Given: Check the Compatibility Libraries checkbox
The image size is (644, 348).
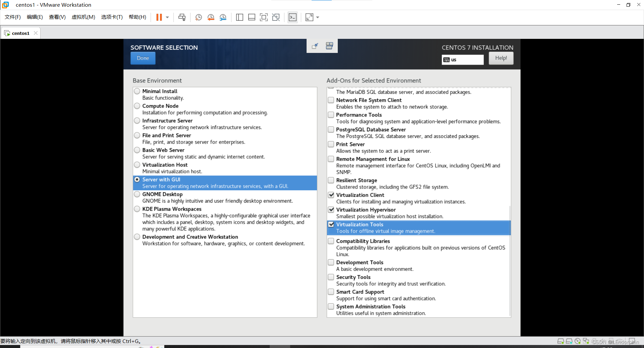Looking at the screenshot, I should click(331, 241).
